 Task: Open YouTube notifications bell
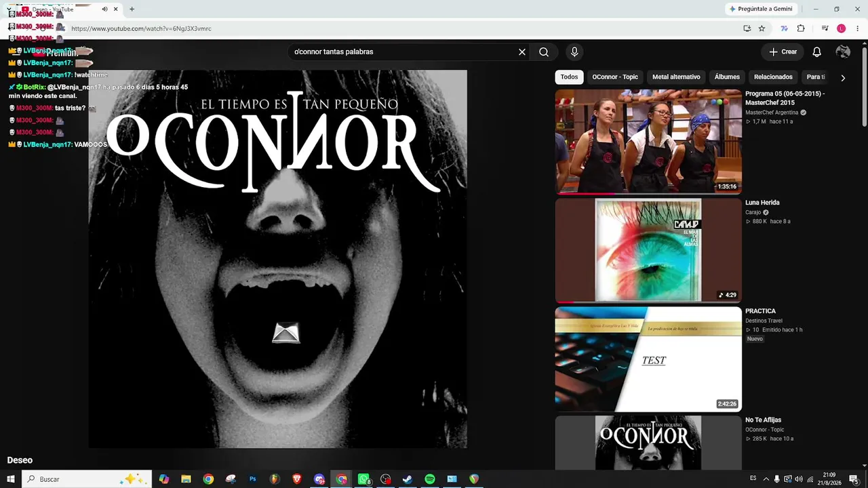click(x=817, y=52)
